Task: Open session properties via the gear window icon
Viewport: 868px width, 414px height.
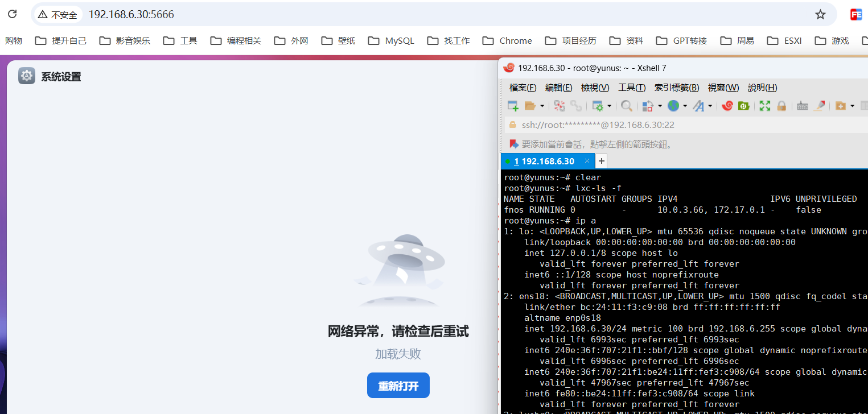Action: 598,106
